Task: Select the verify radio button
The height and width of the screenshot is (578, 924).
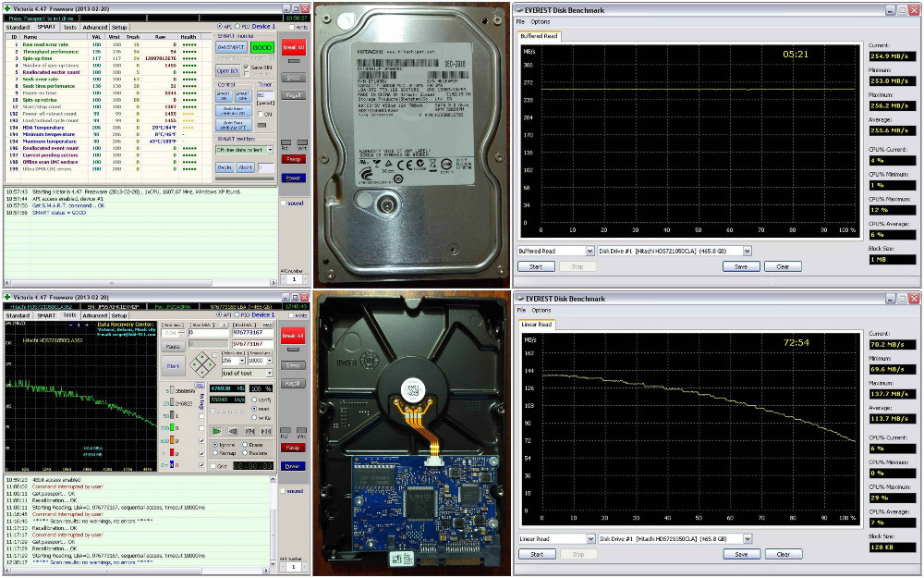Action: point(254,400)
